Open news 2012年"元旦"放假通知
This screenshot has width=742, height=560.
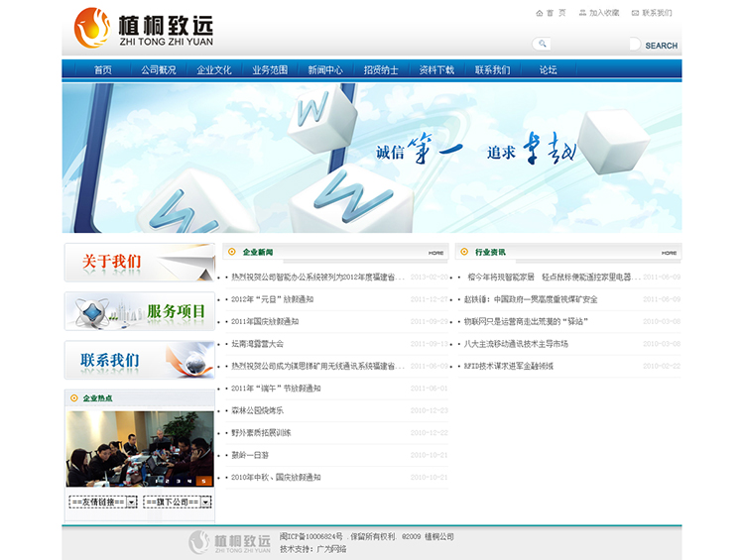272,299
